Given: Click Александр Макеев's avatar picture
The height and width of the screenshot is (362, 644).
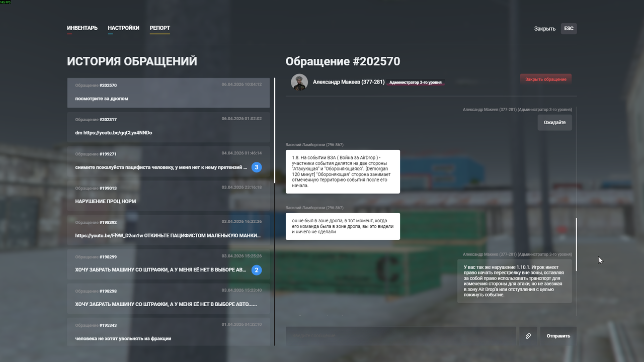Looking at the screenshot, I should pos(299,82).
